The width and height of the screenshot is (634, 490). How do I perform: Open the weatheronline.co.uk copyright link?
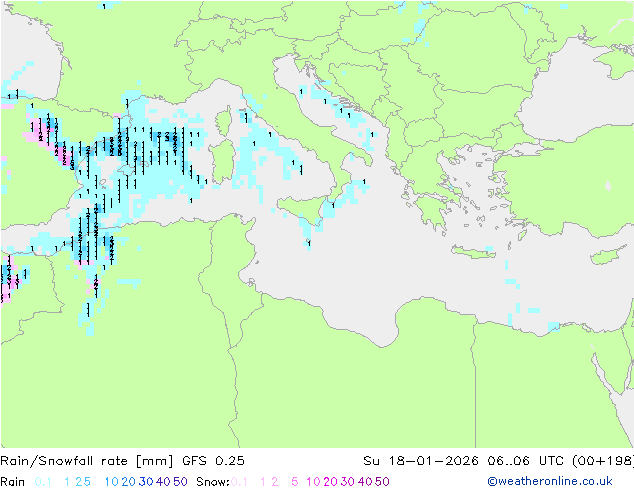click(550, 481)
